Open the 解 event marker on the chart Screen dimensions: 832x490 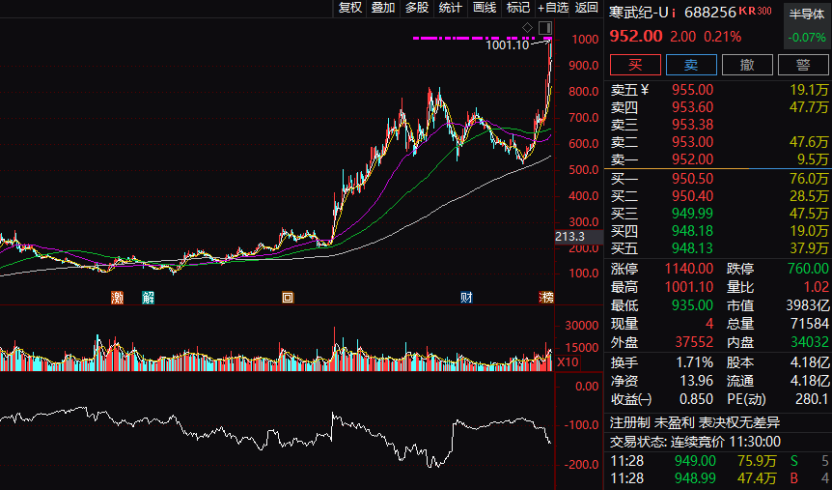(x=148, y=297)
